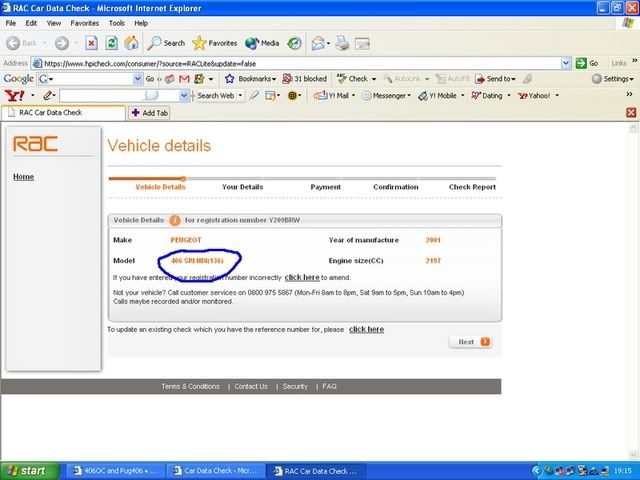Click the Edit page icon after Print
The height and width of the screenshot is (480, 640).
[362, 43]
